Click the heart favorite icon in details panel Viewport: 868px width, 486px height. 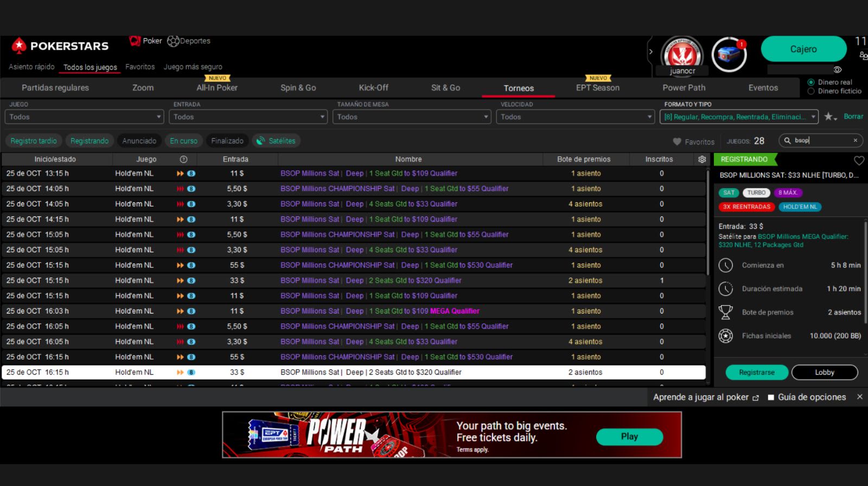859,161
